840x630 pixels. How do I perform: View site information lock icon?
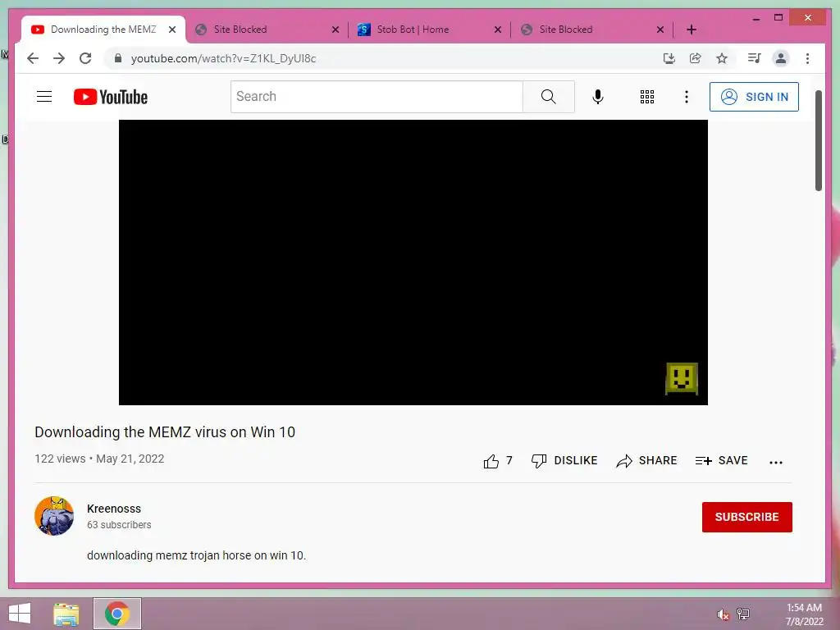click(x=118, y=58)
